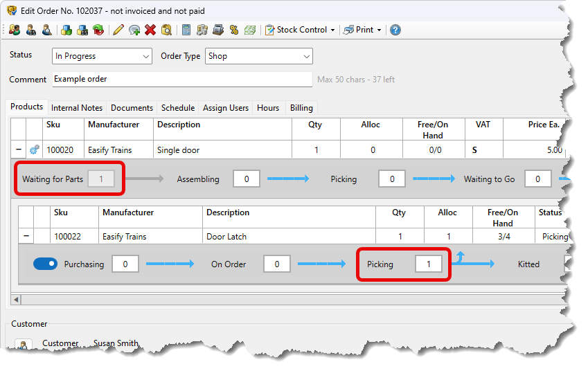Click the gear assembly icon beside SKU 100020
This screenshot has height=371, width=588.
(x=34, y=150)
